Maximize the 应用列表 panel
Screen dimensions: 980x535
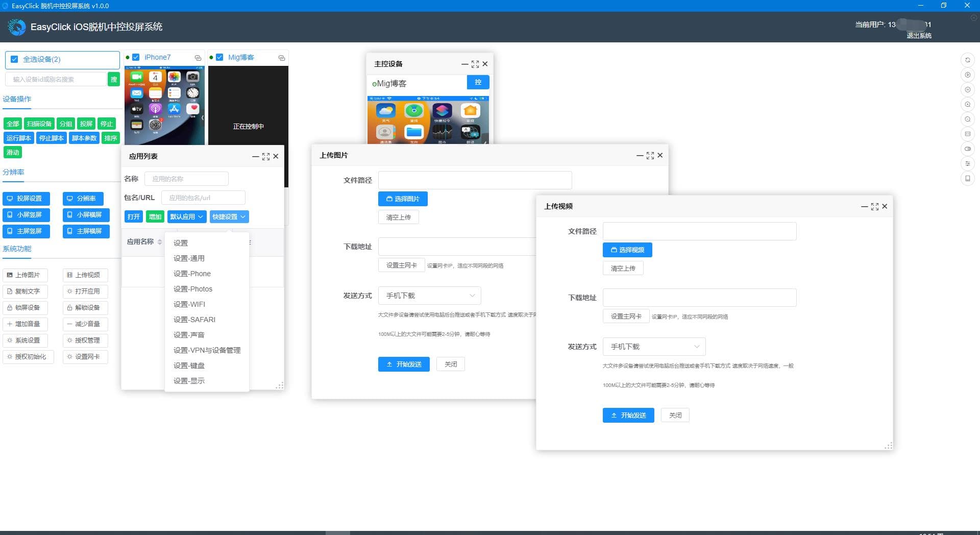coord(266,157)
